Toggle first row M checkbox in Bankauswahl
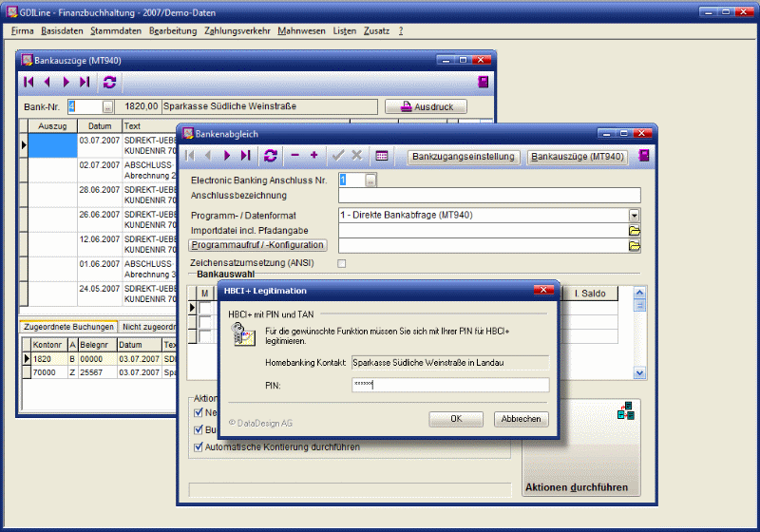This screenshot has width=760, height=532. [x=204, y=308]
